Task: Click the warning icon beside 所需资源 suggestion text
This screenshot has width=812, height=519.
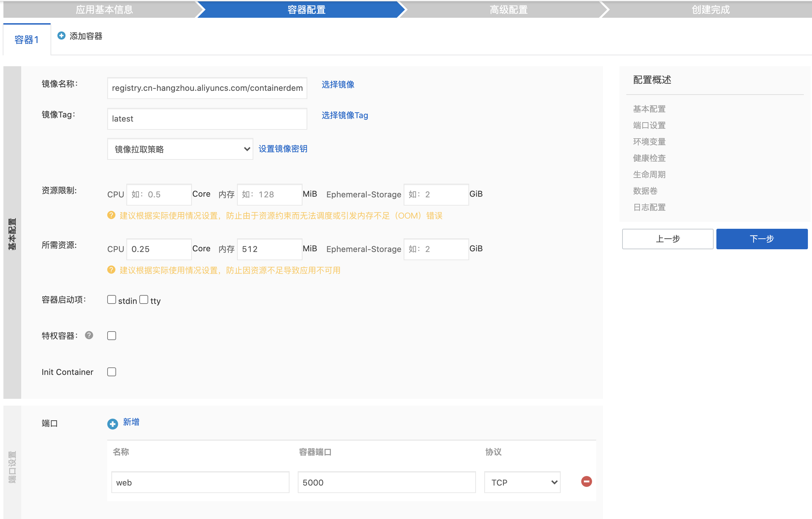Action: tap(111, 270)
